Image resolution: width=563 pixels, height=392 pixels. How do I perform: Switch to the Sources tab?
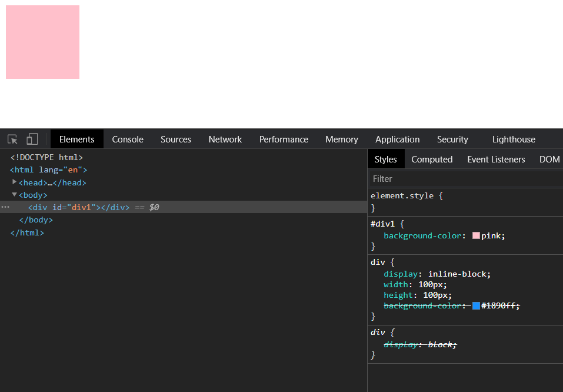point(176,139)
